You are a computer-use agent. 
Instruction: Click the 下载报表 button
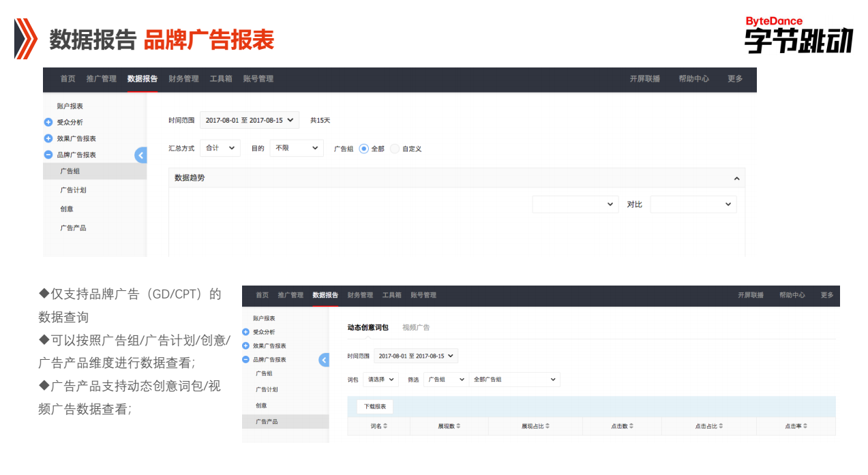click(x=376, y=406)
